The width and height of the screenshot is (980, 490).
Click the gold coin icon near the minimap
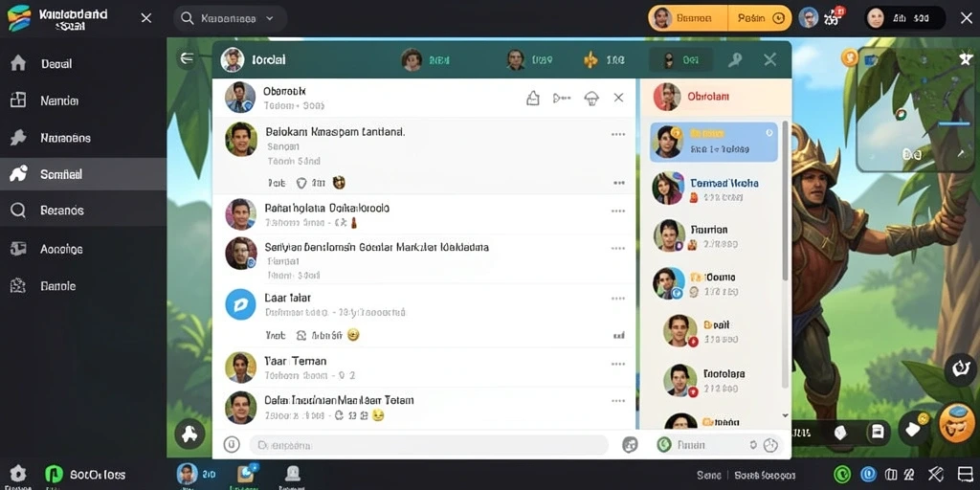850,57
